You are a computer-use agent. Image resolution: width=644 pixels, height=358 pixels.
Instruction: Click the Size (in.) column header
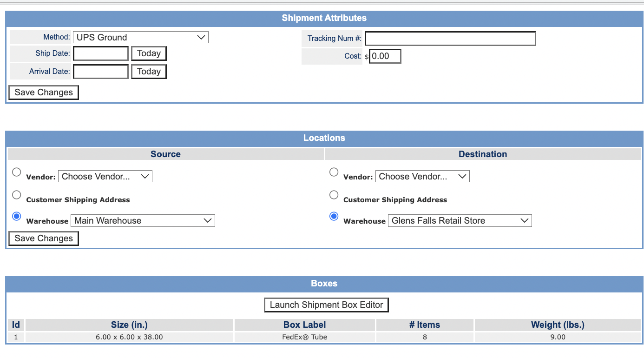[x=129, y=325]
